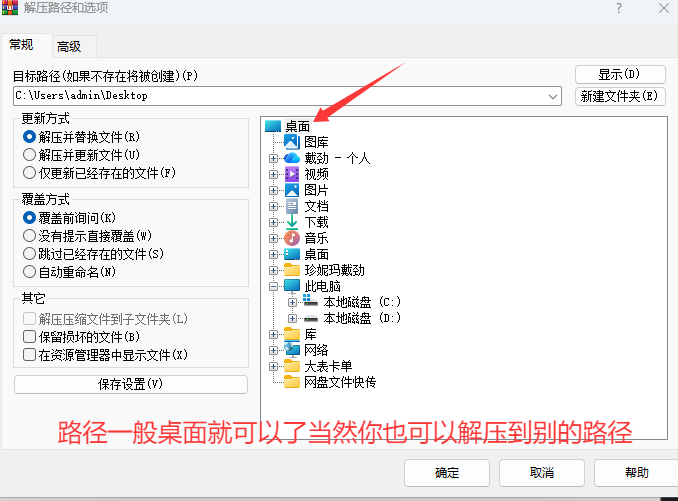
Task: Expand the 本地磁盘 (D:) node
Action: click(x=292, y=318)
